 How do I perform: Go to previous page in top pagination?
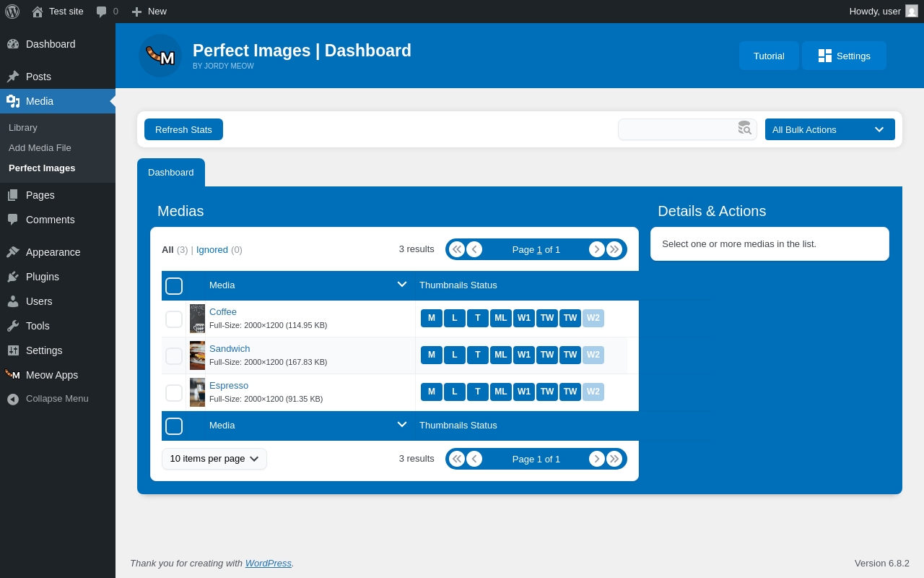tap(474, 249)
